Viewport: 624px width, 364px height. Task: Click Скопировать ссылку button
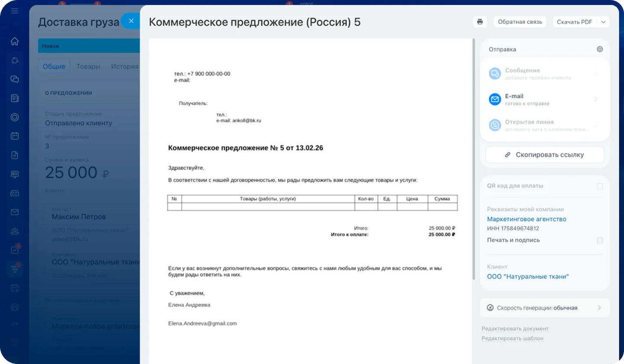click(545, 155)
